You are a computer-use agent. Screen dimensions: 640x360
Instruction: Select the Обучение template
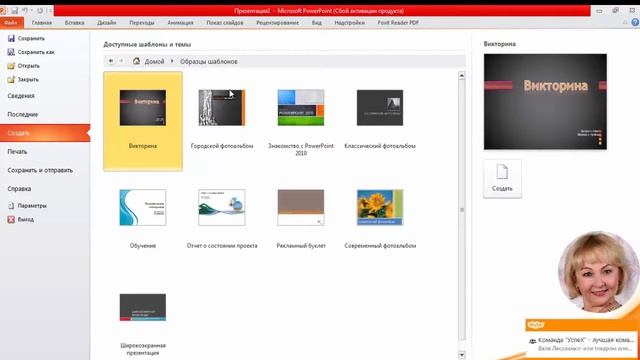(x=143, y=220)
